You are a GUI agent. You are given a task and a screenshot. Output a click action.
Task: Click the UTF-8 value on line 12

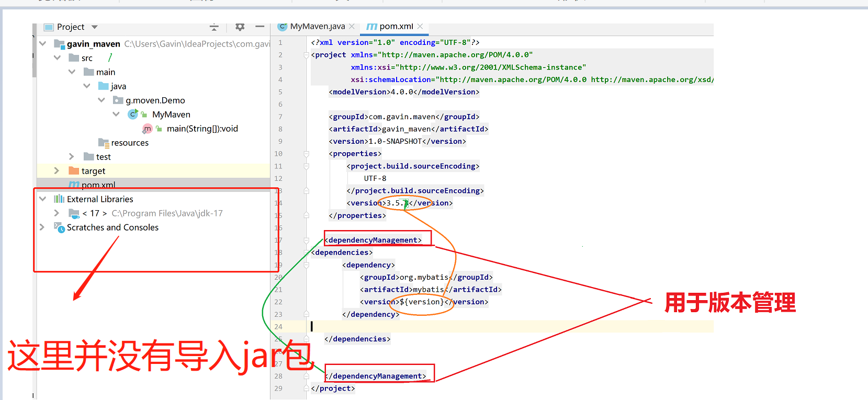375,178
